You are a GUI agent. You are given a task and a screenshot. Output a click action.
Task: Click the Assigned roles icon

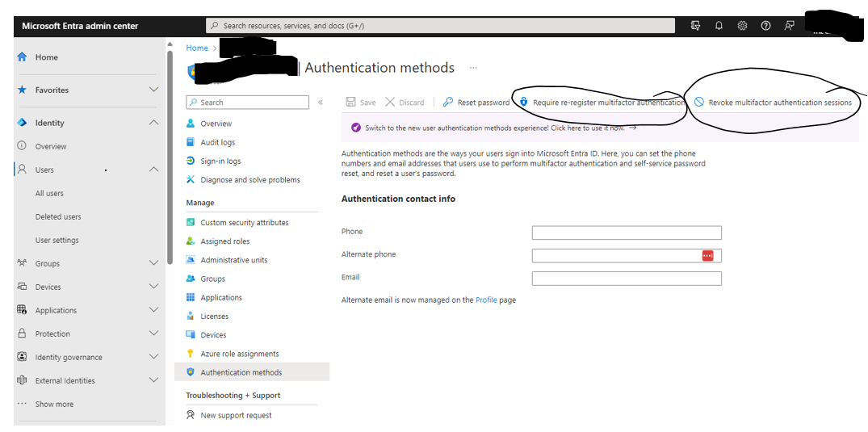(191, 241)
